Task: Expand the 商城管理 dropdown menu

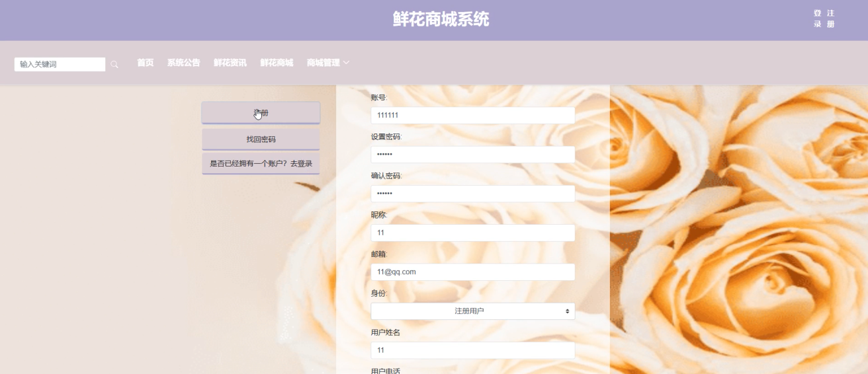Action: (328, 63)
